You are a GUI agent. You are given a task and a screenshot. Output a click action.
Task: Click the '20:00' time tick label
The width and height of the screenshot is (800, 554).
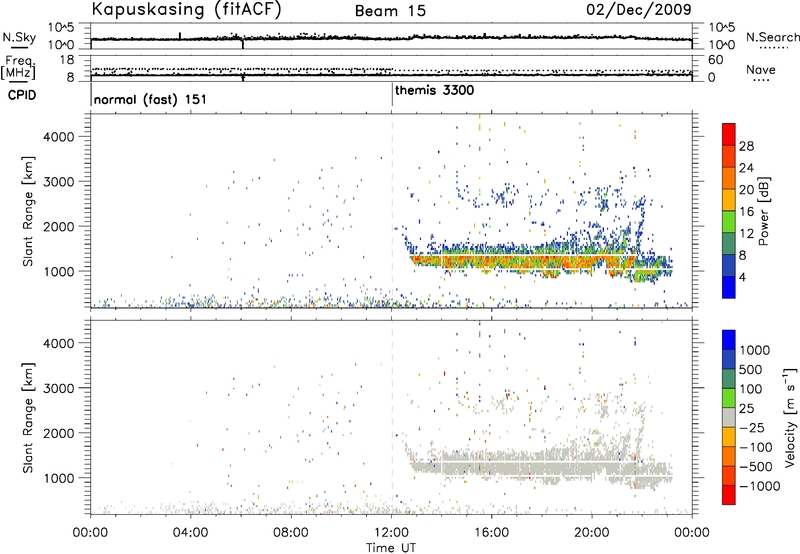point(592,533)
